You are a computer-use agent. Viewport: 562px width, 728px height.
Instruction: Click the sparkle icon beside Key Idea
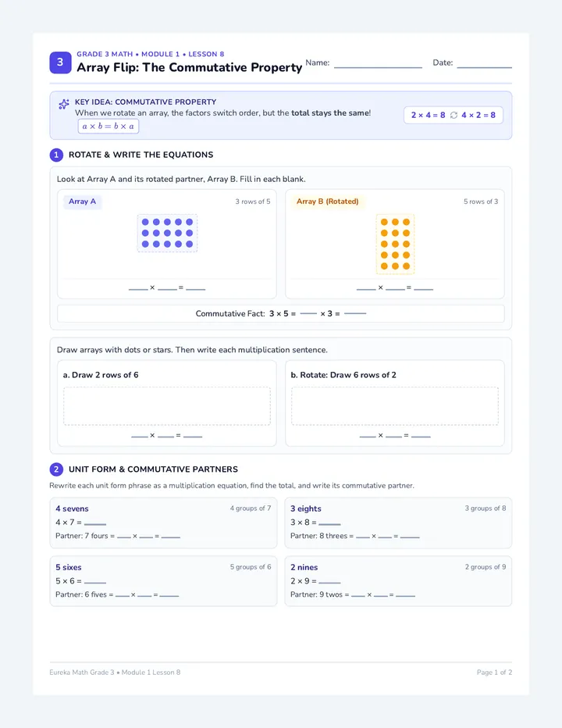(x=64, y=105)
